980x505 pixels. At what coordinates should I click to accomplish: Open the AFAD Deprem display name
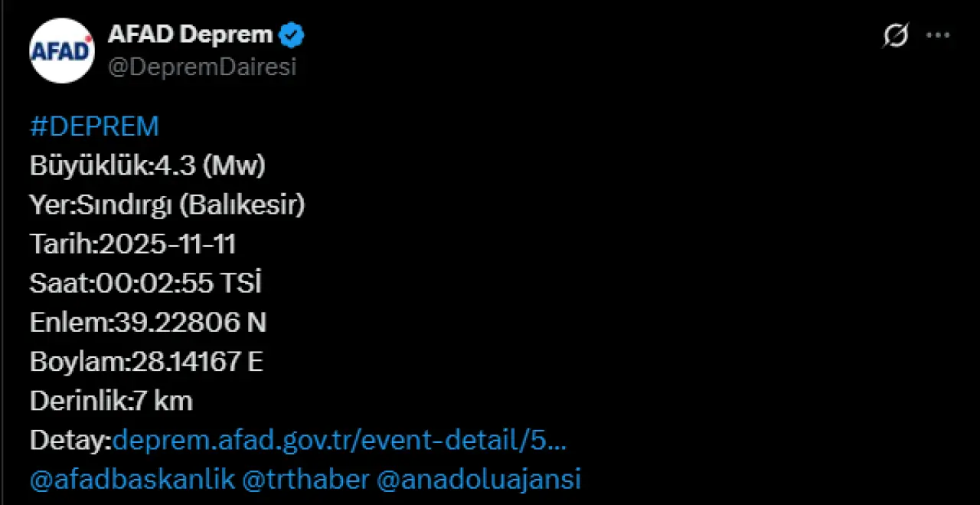pos(190,34)
